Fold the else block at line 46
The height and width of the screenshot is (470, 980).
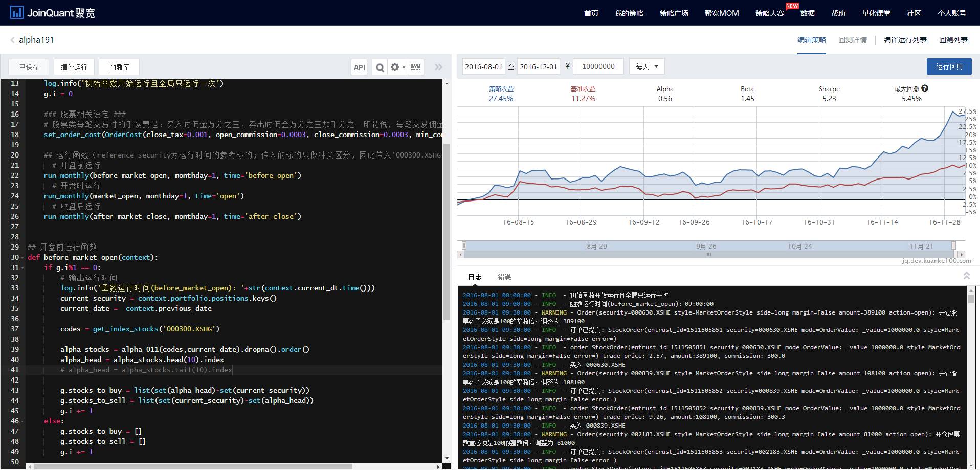(22, 421)
